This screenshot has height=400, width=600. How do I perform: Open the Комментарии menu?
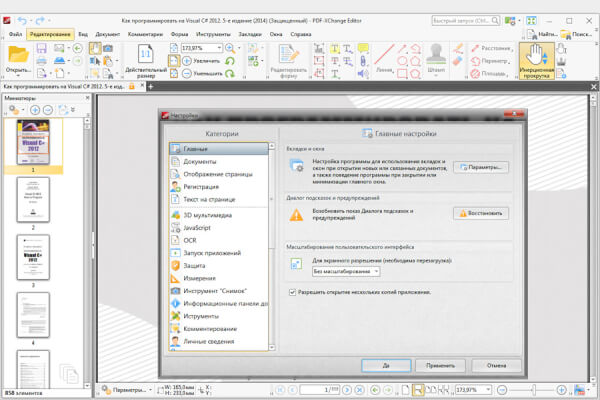point(145,34)
